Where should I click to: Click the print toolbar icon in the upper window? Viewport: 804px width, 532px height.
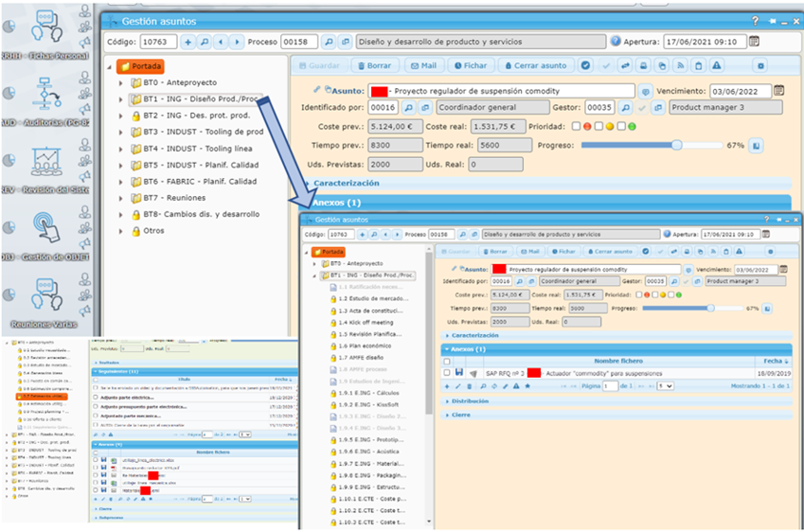tap(644, 65)
